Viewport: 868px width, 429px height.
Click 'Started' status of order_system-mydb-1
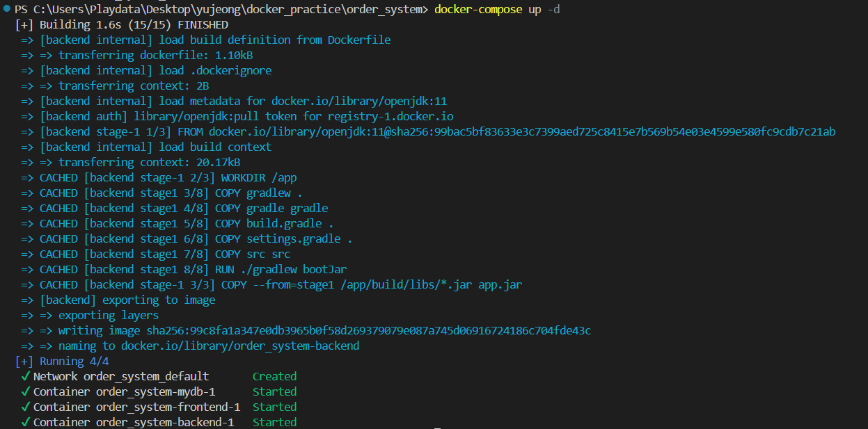[x=274, y=392]
